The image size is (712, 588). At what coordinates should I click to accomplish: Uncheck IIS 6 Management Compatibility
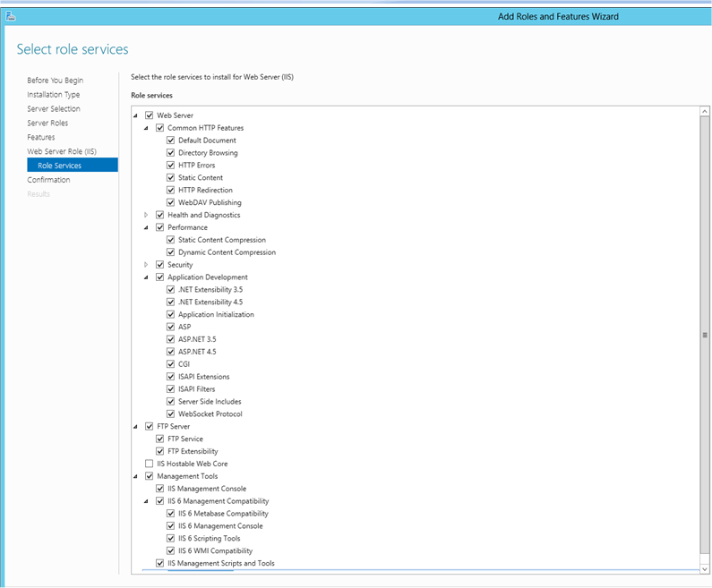point(159,501)
